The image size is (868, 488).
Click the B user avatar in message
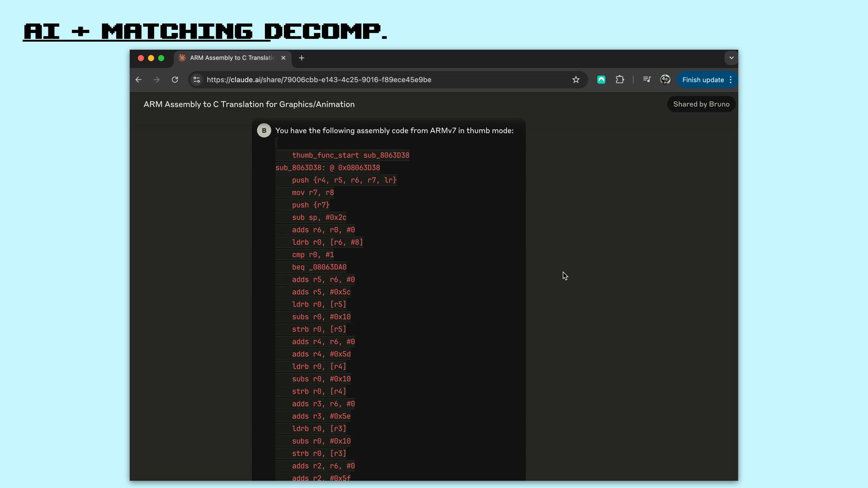point(264,131)
